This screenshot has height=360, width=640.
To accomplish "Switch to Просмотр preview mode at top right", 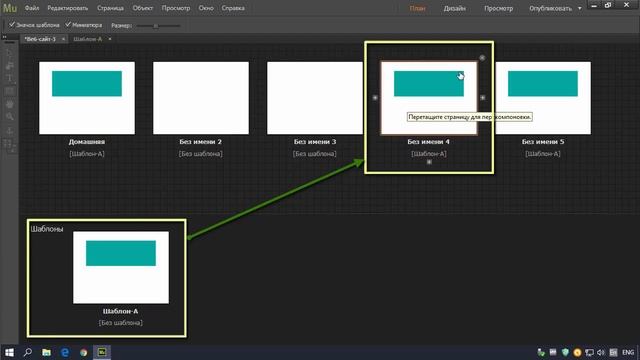I will [x=498, y=9].
